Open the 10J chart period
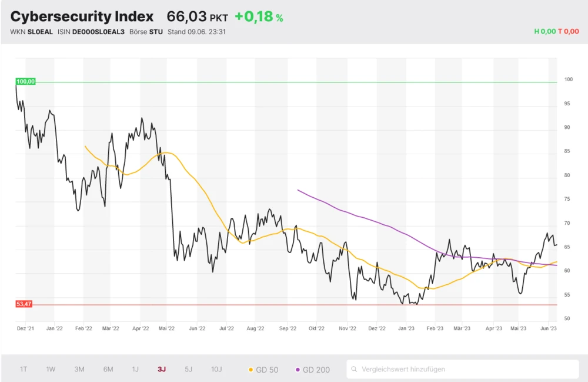The image size is (588, 382). 216,369
